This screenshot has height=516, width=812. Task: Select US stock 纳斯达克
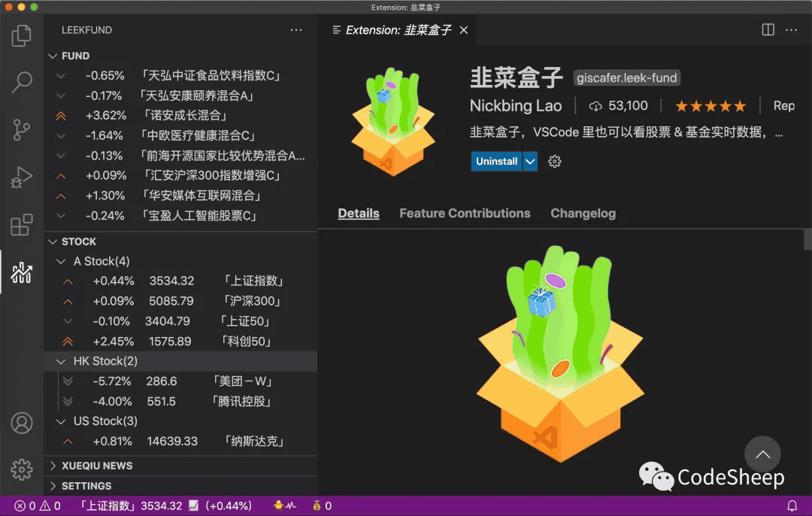coord(180,442)
